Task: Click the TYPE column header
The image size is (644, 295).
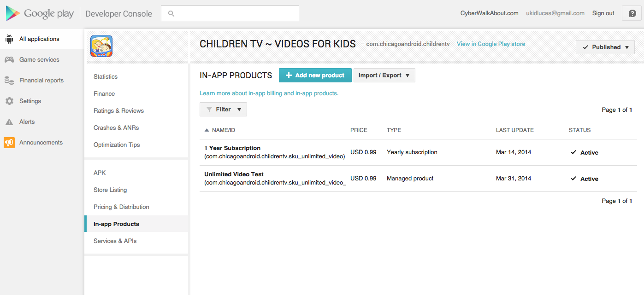Action: pyautogui.click(x=394, y=130)
